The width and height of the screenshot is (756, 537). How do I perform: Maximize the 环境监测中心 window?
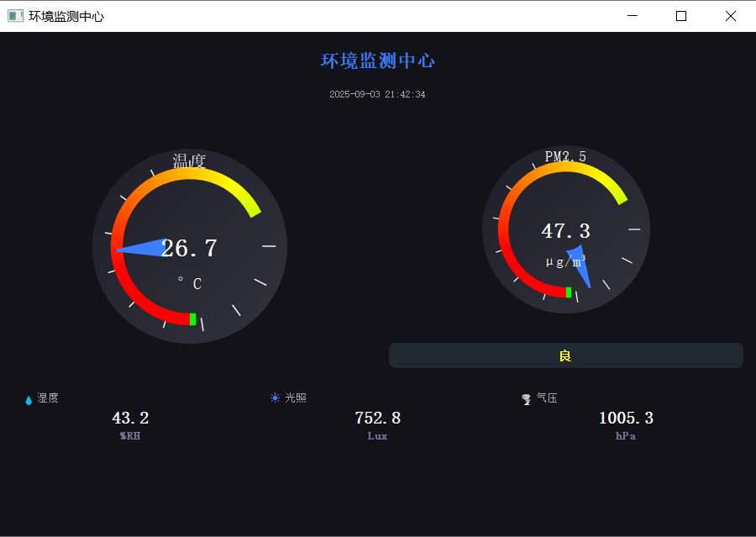(681, 16)
